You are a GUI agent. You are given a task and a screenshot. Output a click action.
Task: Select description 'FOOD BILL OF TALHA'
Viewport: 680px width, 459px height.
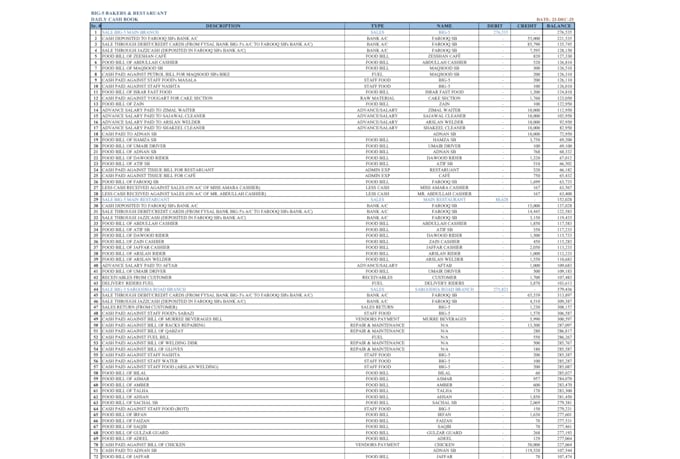(125, 391)
